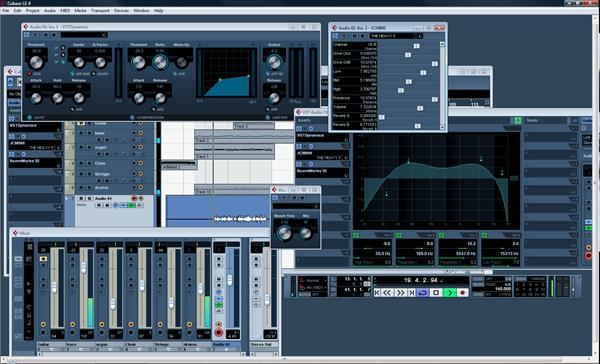Toggle record enable on Audio 01 mixer channel
Image resolution: width=600 pixels, height=364 pixels.
[x=218, y=332]
